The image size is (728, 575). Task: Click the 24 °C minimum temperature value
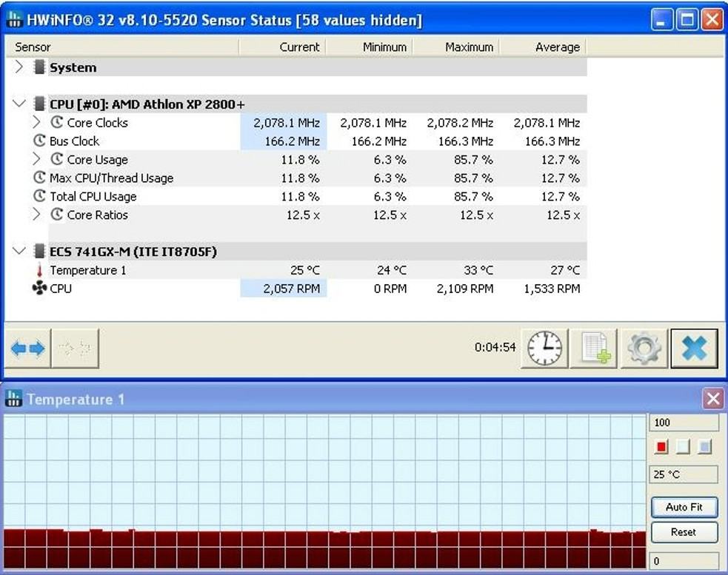[391, 270]
